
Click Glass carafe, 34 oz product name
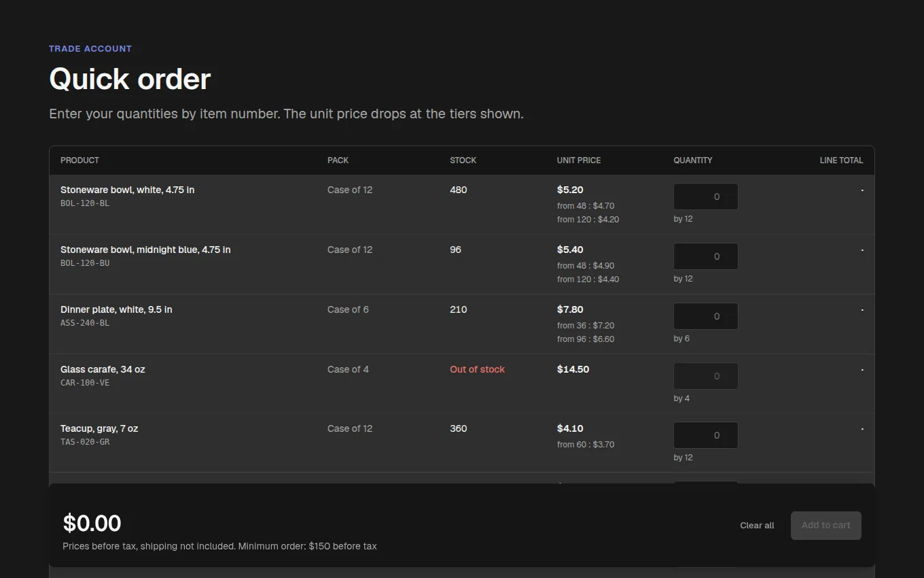click(103, 369)
